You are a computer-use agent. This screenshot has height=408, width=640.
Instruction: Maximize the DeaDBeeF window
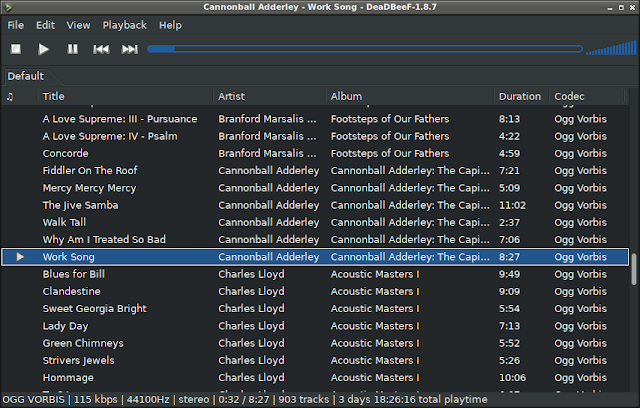click(621, 7)
